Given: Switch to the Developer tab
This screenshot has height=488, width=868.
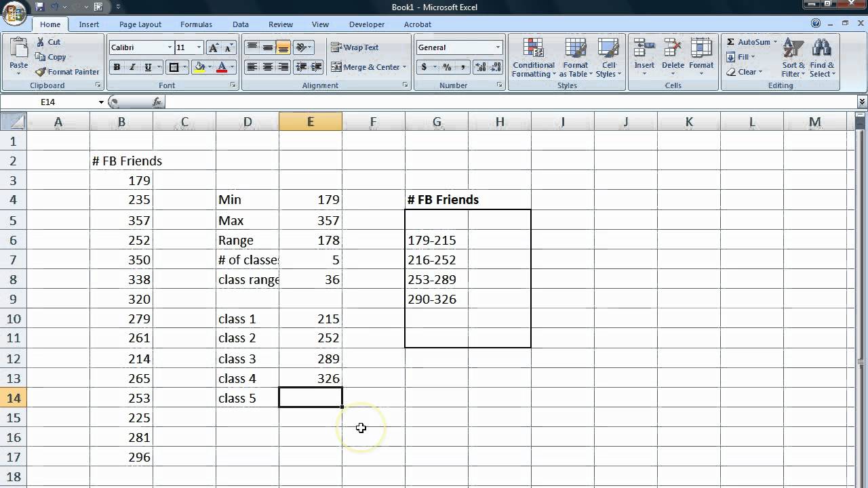Looking at the screenshot, I should click(x=367, y=24).
